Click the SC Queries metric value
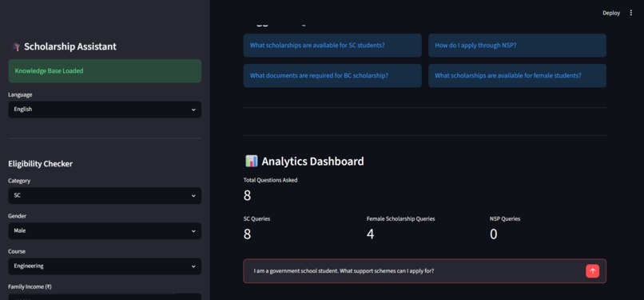 pos(247,234)
